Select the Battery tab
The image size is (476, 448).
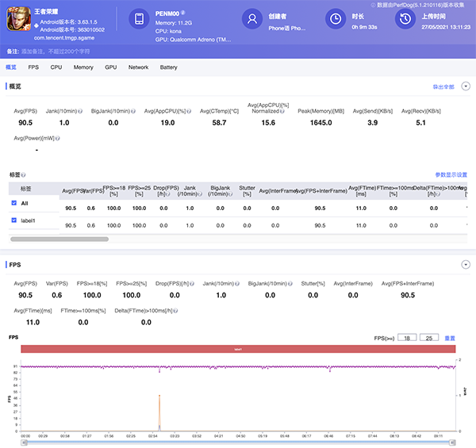pyautogui.click(x=168, y=67)
